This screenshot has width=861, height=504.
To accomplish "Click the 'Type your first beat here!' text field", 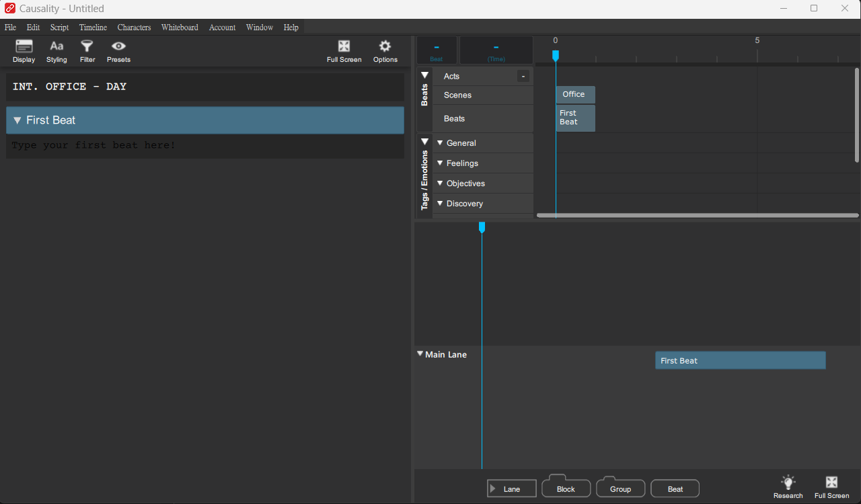I will tap(205, 146).
